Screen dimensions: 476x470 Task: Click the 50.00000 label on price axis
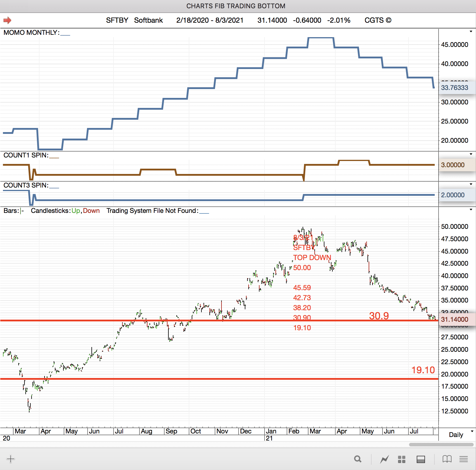tap(454, 226)
